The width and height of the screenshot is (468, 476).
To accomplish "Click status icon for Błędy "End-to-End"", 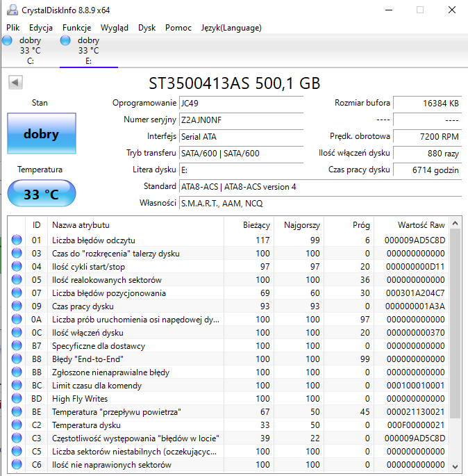I will (17, 359).
